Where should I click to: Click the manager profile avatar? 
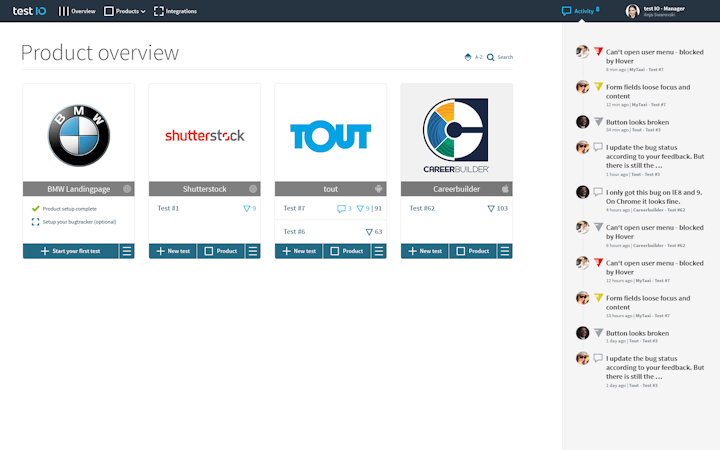[632, 11]
